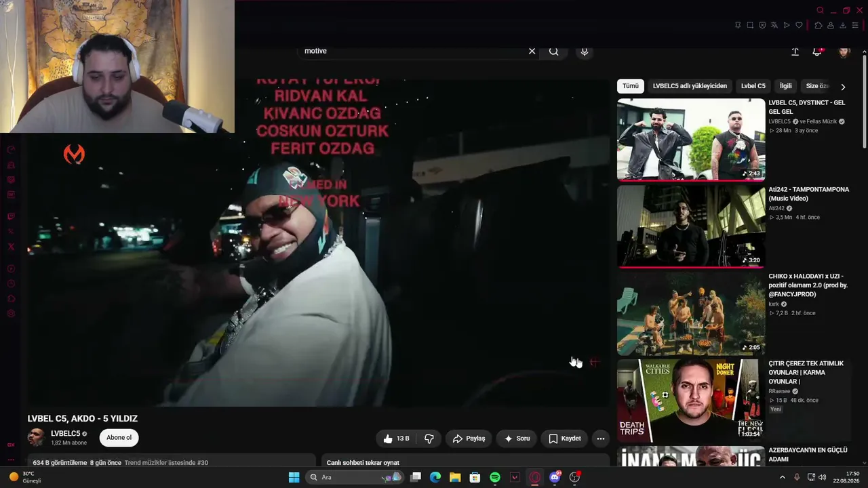868x488 pixels.
Task: Open the GEL GEL GEL video thumbnail
Action: (691, 140)
